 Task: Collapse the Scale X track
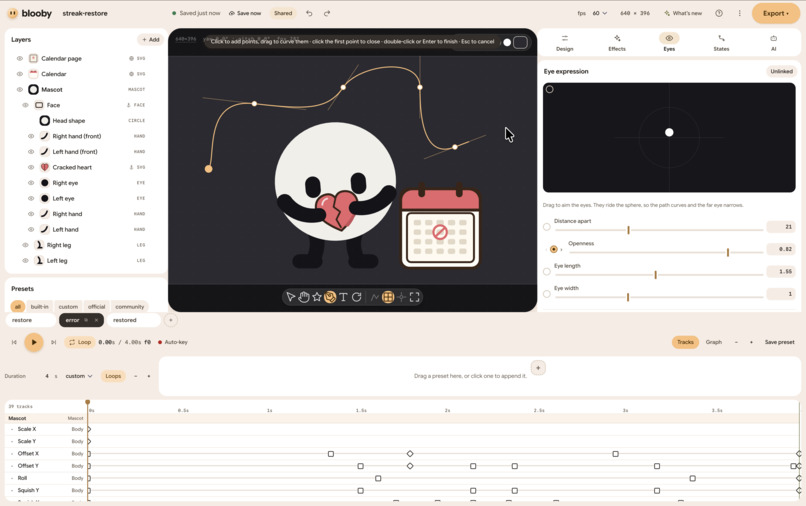(12, 429)
